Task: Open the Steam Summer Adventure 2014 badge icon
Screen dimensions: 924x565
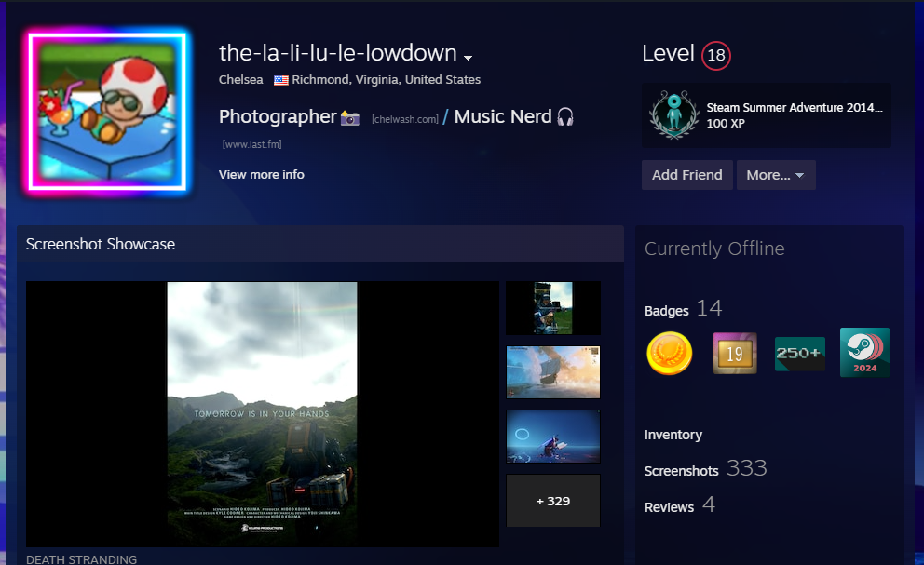Action: tap(674, 114)
